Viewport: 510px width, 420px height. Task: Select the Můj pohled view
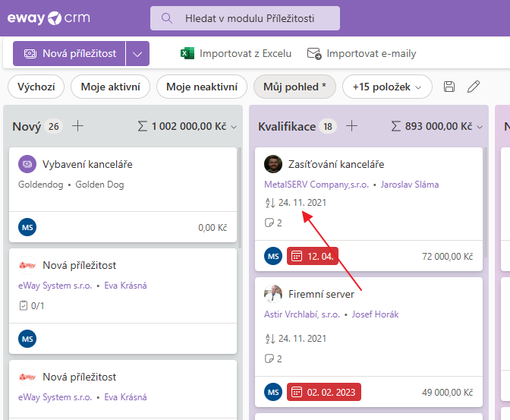coord(294,87)
